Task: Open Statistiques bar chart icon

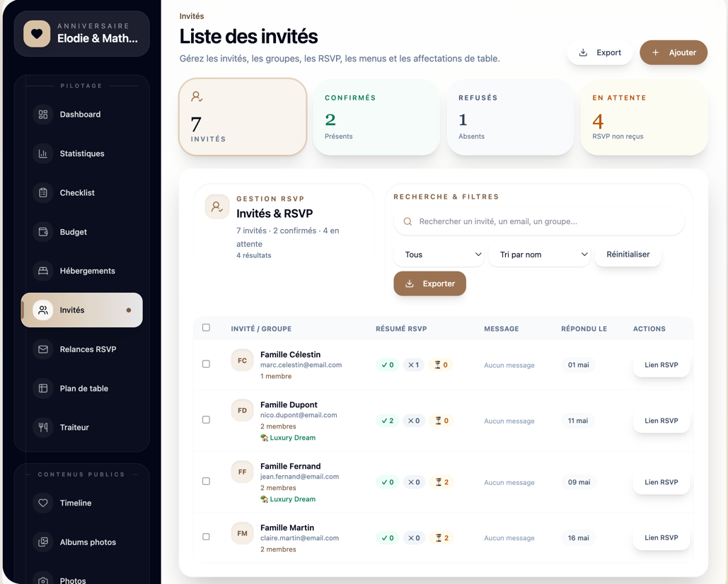Action: (x=43, y=153)
